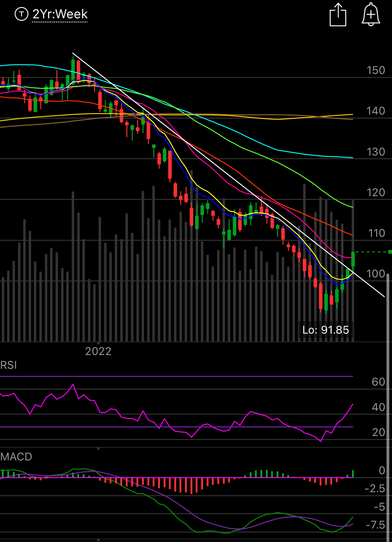Screen dimensions: 392x542
Task: Grab the vertical scrollbar on right edge
Action: 388,408
